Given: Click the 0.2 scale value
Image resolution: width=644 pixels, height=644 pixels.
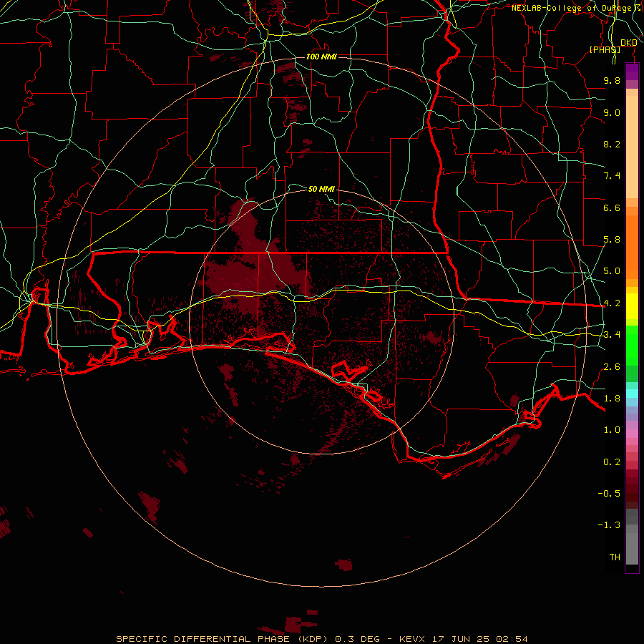Looking at the screenshot, I should tap(612, 462).
